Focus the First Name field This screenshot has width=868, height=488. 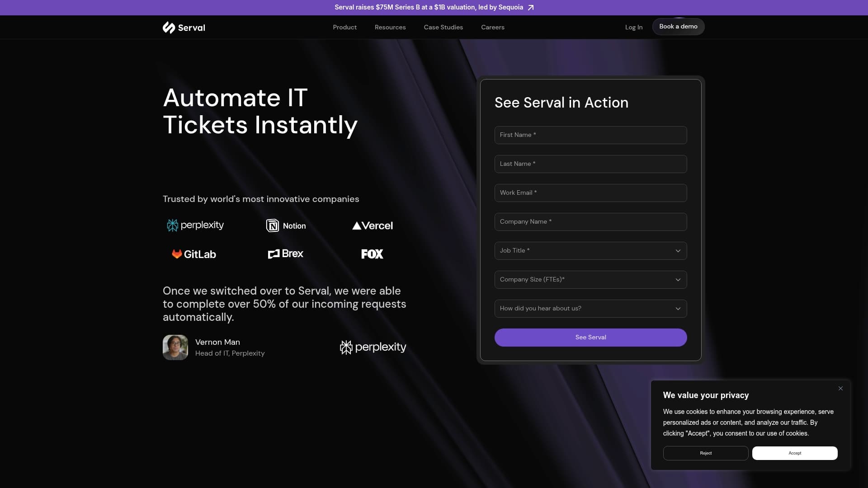coord(590,135)
